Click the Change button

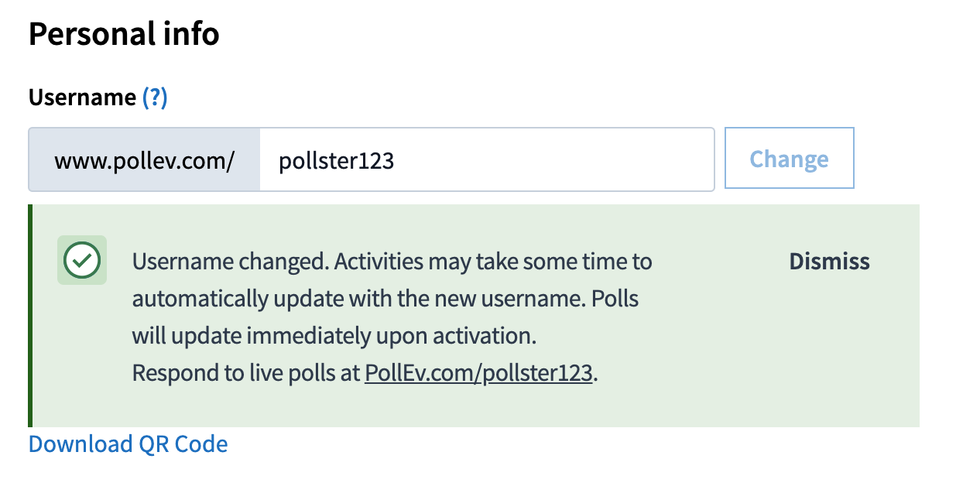click(x=789, y=158)
